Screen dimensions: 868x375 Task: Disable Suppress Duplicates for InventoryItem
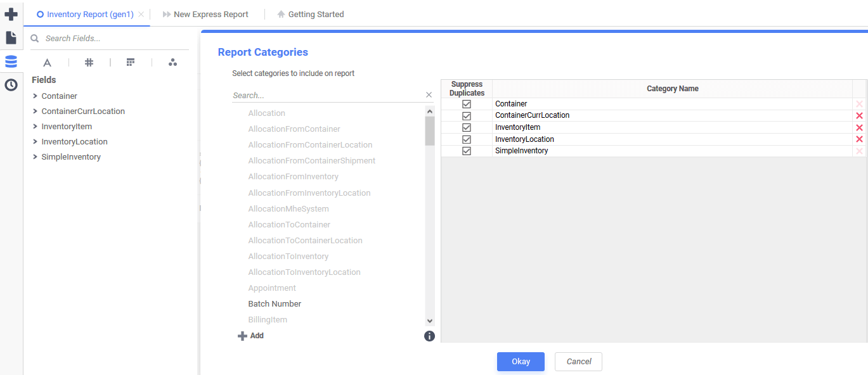tap(467, 127)
